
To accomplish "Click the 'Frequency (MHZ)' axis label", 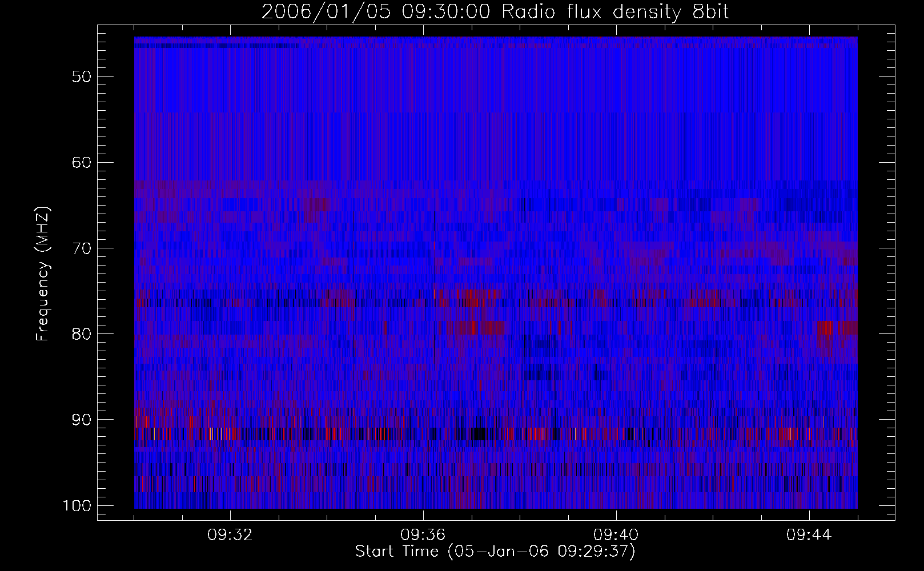I will 43,274.
